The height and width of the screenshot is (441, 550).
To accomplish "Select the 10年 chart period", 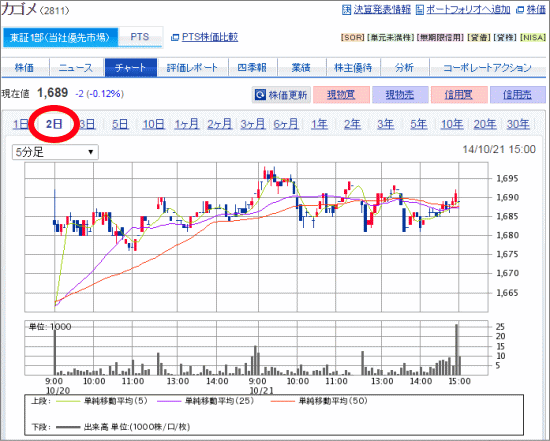I will pyautogui.click(x=452, y=124).
